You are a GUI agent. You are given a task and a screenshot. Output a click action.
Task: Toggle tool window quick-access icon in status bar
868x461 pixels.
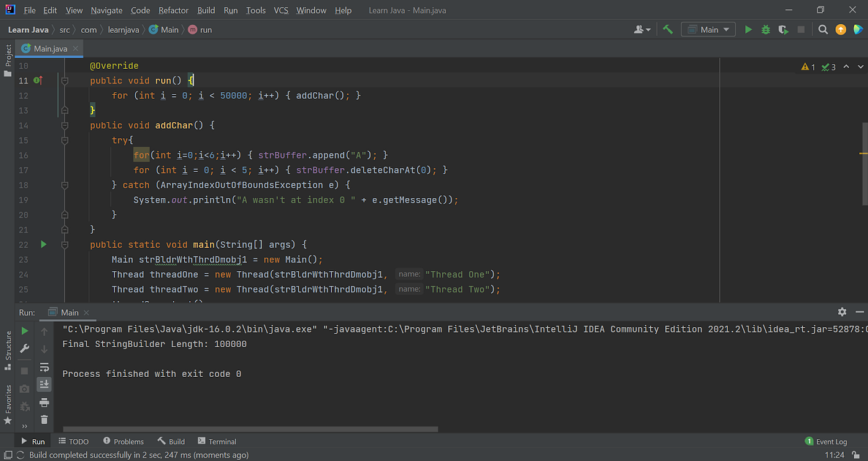[7, 455]
